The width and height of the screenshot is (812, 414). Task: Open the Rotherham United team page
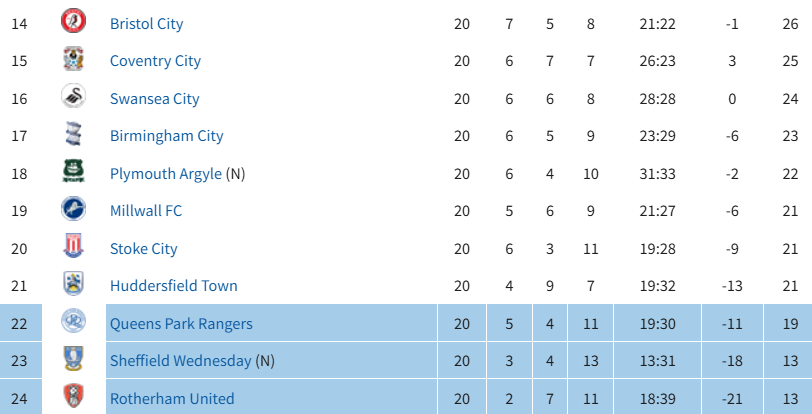172,398
